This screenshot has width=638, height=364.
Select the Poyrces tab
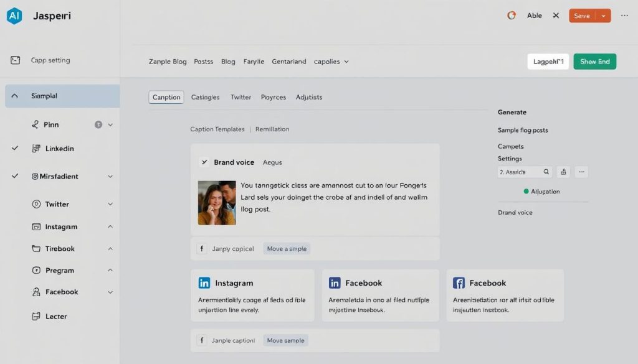[x=273, y=97]
